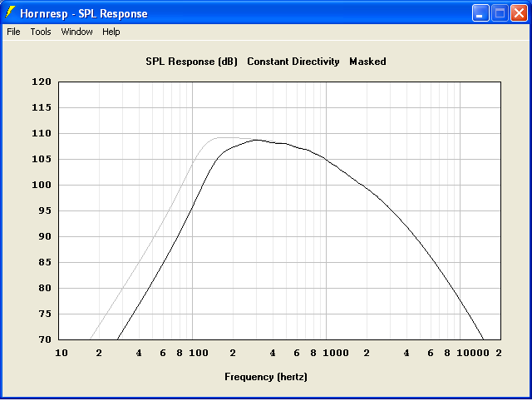Click the 75 dB axis value
The image size is (532, 401).
(x=45, y=314)
